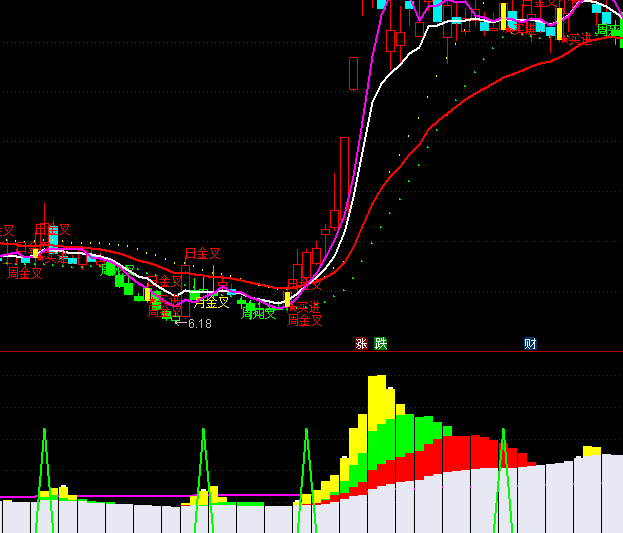
Task: Open the blue 财 finance marker
Action: [530, 344]
